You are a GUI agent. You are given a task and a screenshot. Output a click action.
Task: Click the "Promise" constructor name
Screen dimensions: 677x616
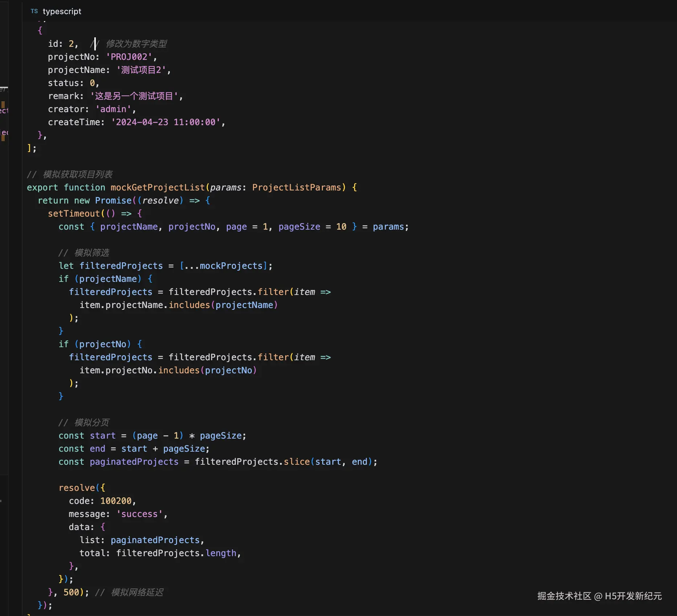coord(113,201)
